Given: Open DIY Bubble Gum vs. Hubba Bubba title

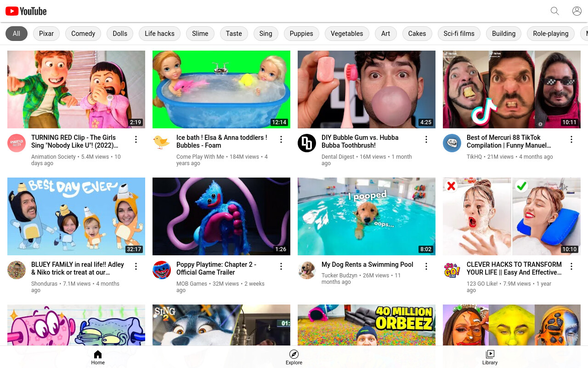Looking at the screenshot, I should coord(360,141).
